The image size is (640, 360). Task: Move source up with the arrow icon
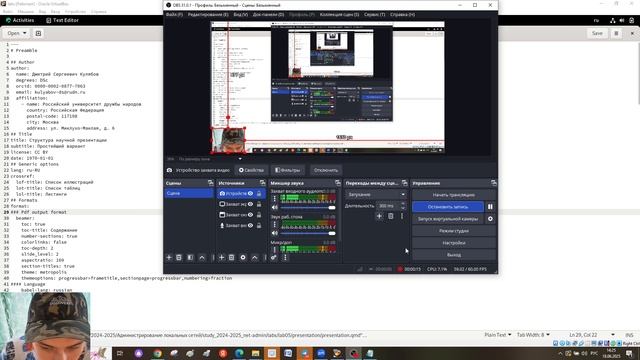255,258
